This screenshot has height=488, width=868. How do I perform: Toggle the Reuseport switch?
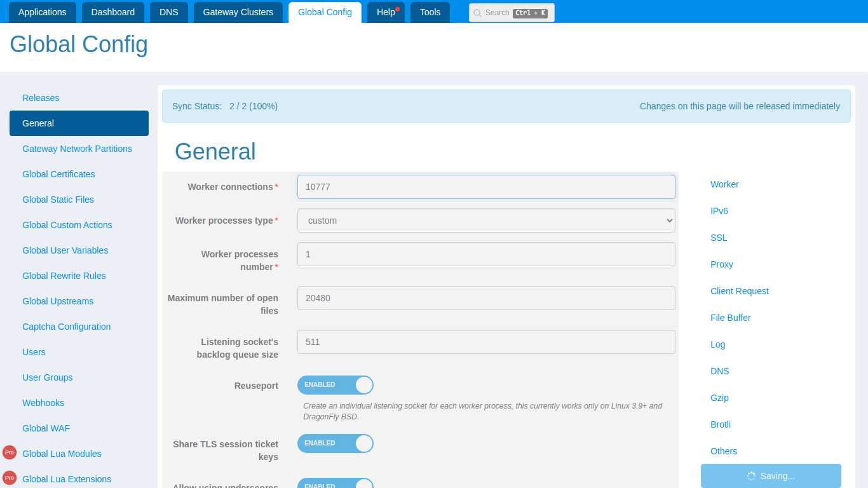[x=336, y=385]
